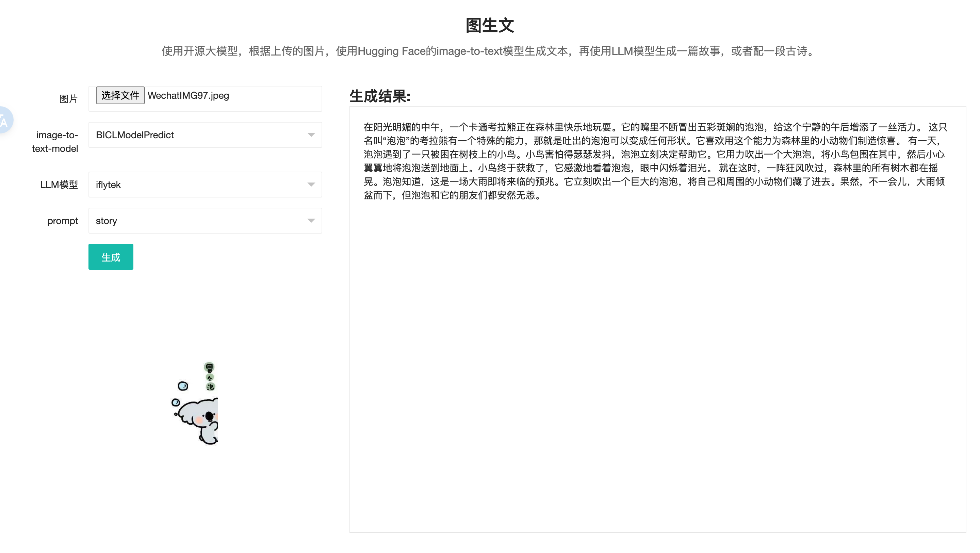Image resolution: width=980 pixels, height=553 pixels.
Task: Click the 图生文 page title
Action: (490, 25)
